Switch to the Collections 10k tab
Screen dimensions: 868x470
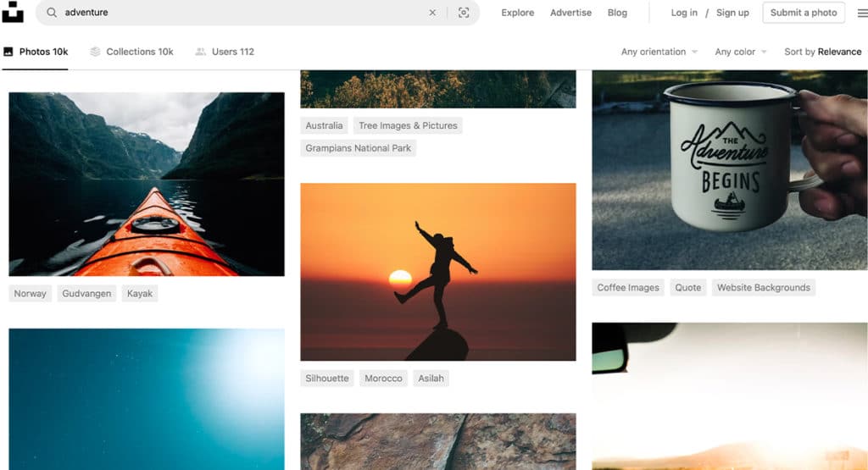[131, 52]
